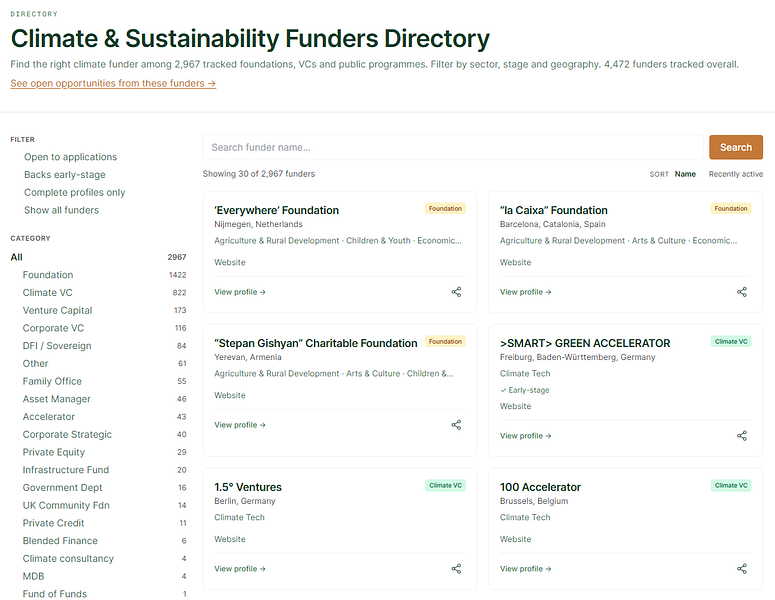Viewport: 775px width, 600px height.
Task: Open the 'Everywhere' Foundation title
Action: (x=276, y=211)
